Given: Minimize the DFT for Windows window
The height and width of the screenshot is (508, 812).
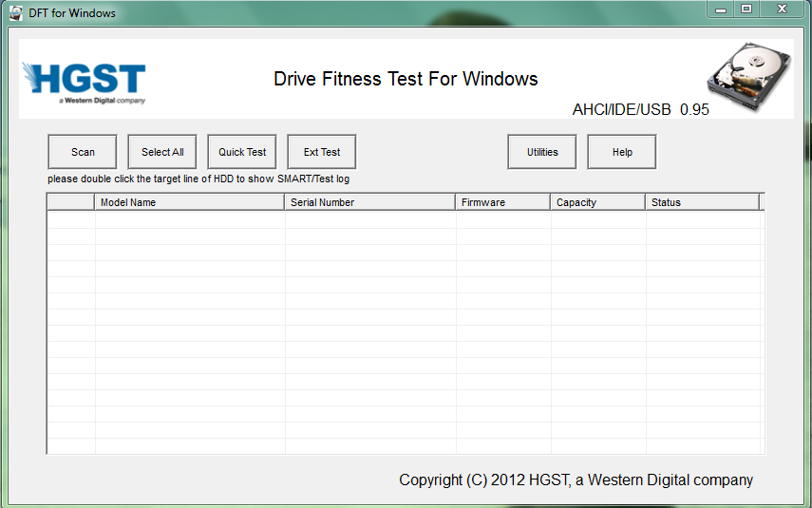Looking at the screenshot, I should (x=720, y=9).
